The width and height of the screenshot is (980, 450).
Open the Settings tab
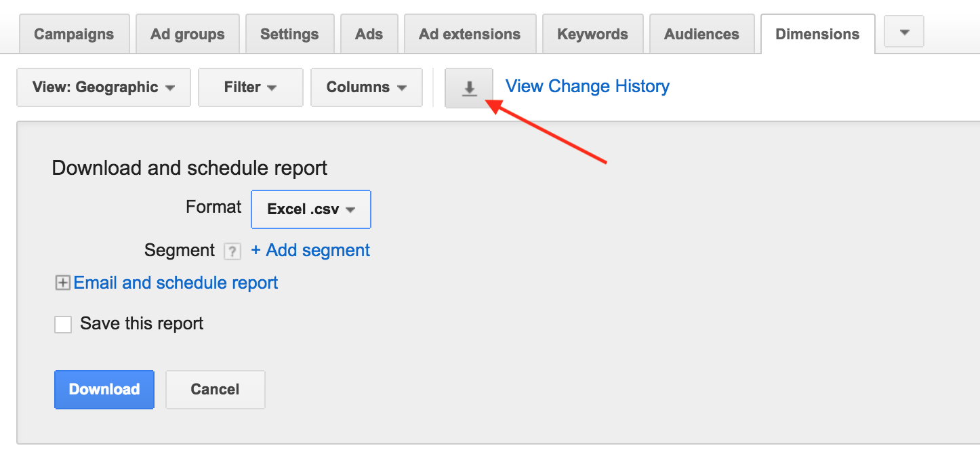(x=289, y=34)
